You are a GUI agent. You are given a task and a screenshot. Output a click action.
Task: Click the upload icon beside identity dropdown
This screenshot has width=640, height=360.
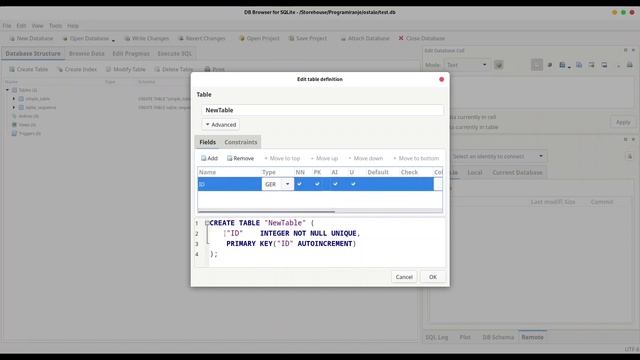click(629, 156)
